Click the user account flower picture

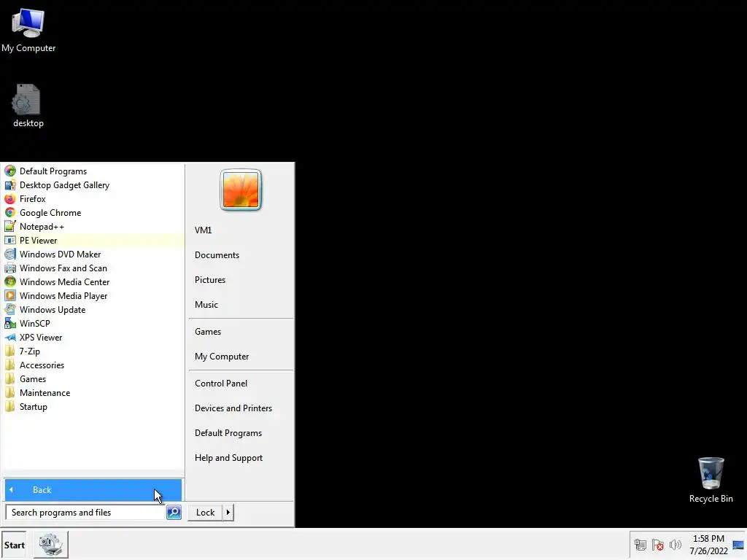pos(241,190)
